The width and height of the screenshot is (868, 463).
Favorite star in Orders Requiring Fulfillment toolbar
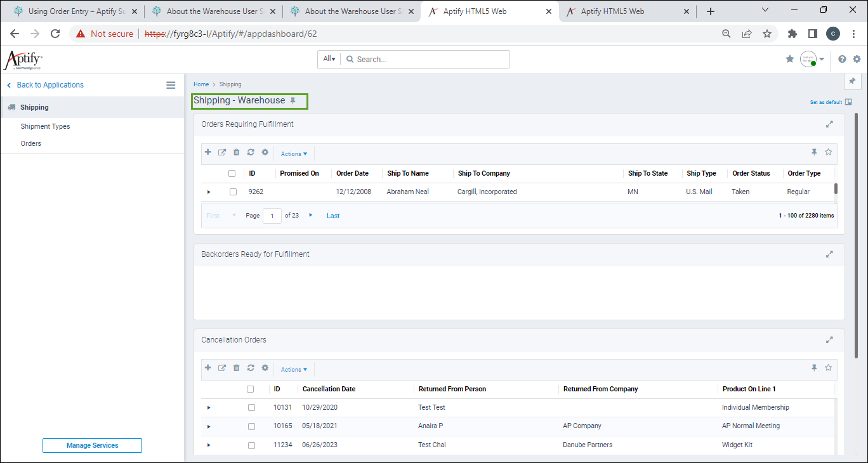click(x=828, y=152)
